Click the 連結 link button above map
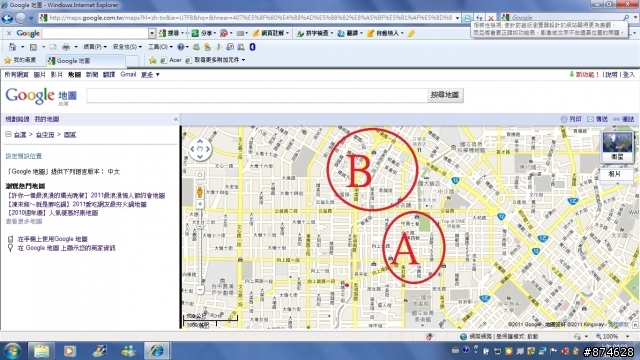Screen dimensions: 640x360 click(624, 119)
